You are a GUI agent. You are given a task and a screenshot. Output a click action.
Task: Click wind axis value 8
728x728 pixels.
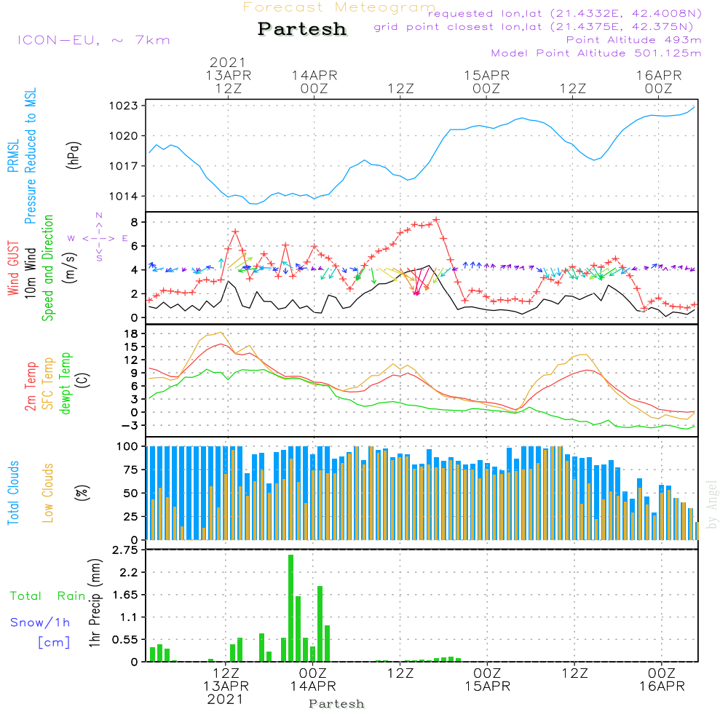(134, 222)
